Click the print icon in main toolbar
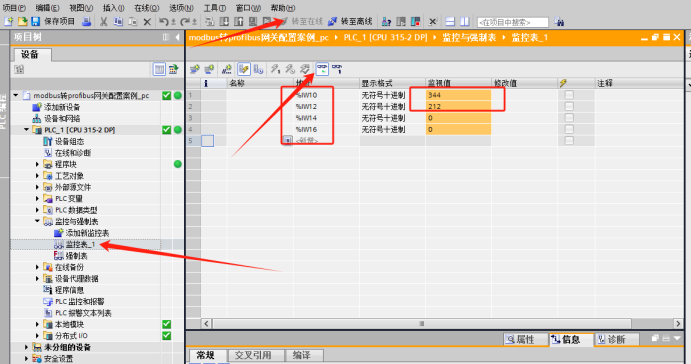This screenshot has height=364, width=691. pos(87,22)
